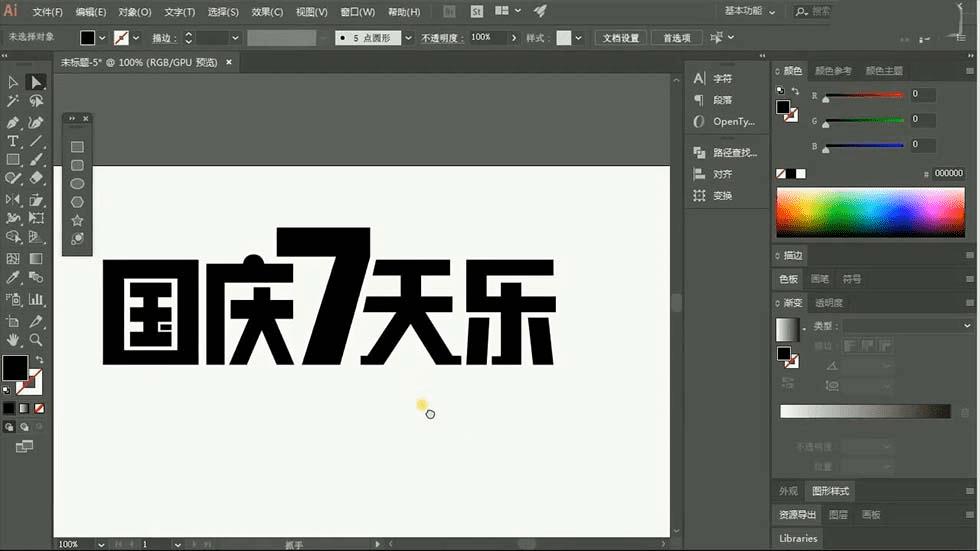Set toolbar paint mode to None
The height and width of the screenshot is (551, 980).
click(39, 408)
